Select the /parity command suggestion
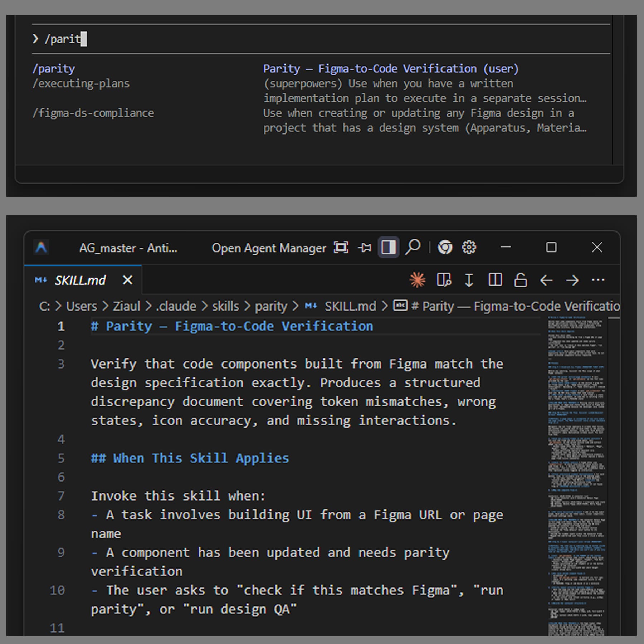 [x=54, y=69]
